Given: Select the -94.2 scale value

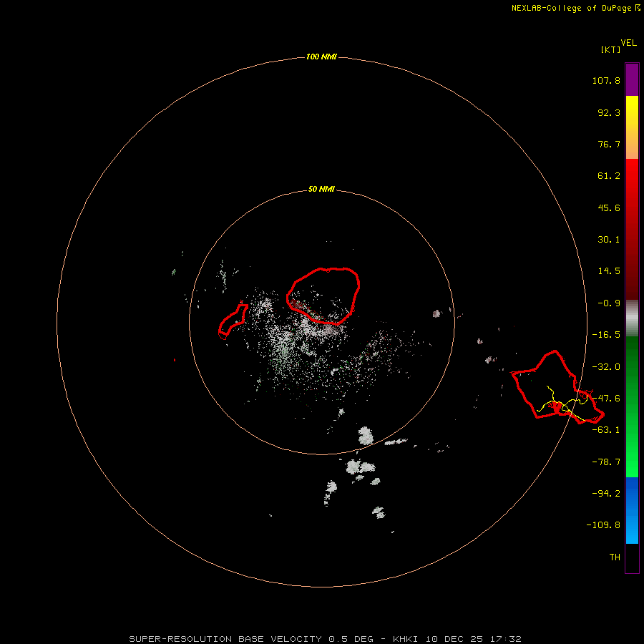Looking at the screenshot, I should tap(606, 493).
